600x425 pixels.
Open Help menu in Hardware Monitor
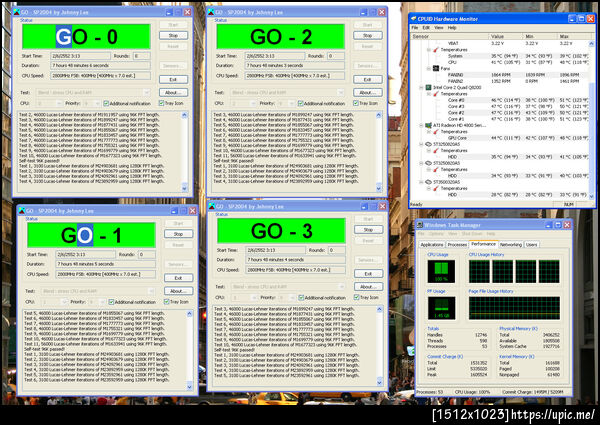(452, 28)
